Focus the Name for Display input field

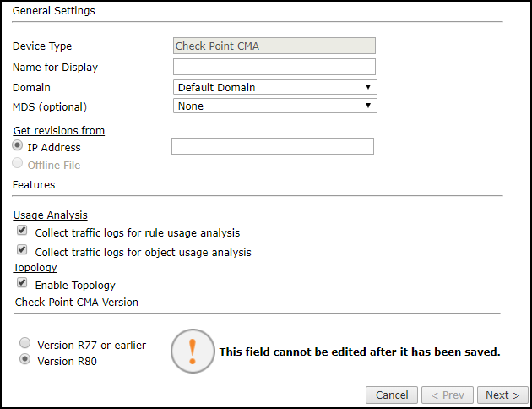tap(274, 67)
